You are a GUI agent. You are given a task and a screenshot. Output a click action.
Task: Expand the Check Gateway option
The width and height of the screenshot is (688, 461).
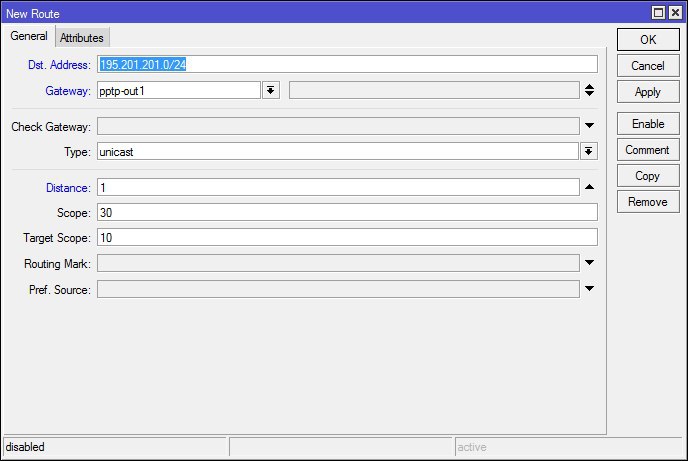tap(589, 126)
